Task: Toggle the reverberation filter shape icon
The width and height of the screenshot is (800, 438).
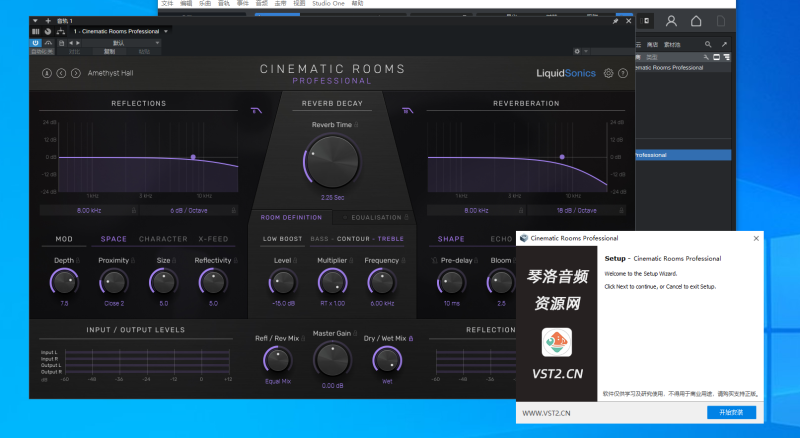Action: tap(407, 110)
